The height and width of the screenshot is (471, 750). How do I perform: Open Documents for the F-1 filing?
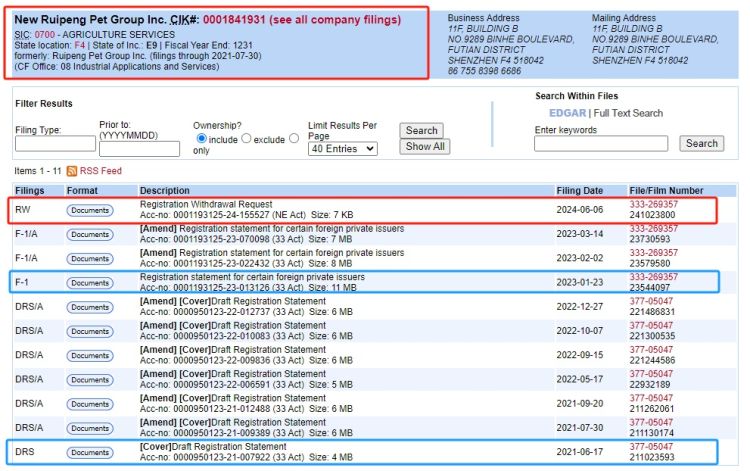[90, 283]
